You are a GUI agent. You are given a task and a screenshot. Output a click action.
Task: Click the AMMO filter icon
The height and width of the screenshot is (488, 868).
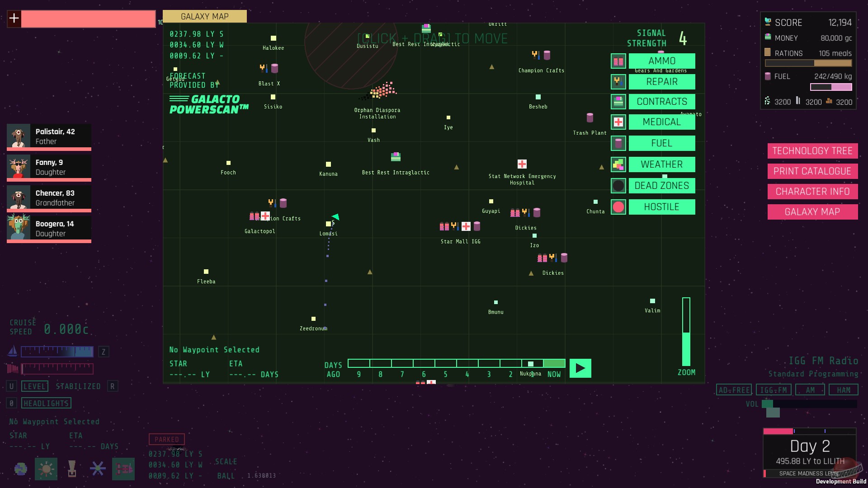tap(618, 61)
